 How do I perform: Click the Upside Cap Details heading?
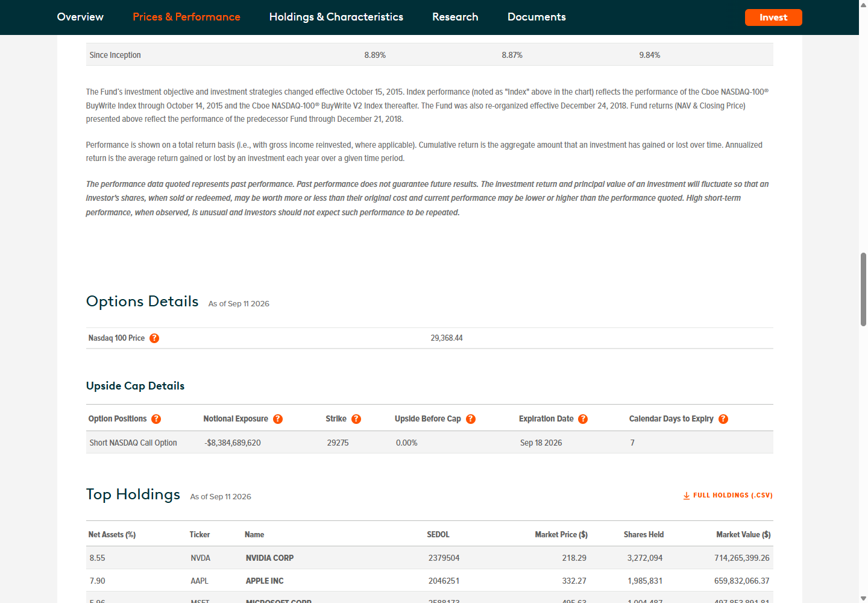point(136,386)
